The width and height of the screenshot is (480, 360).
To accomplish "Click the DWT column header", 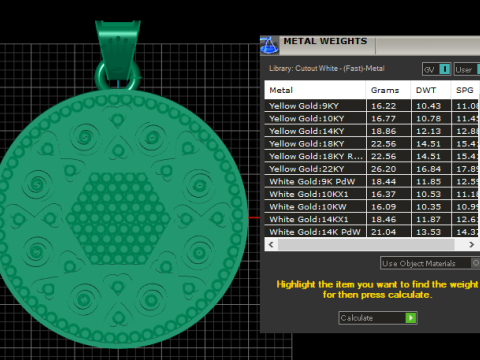I will pos(431,90).
